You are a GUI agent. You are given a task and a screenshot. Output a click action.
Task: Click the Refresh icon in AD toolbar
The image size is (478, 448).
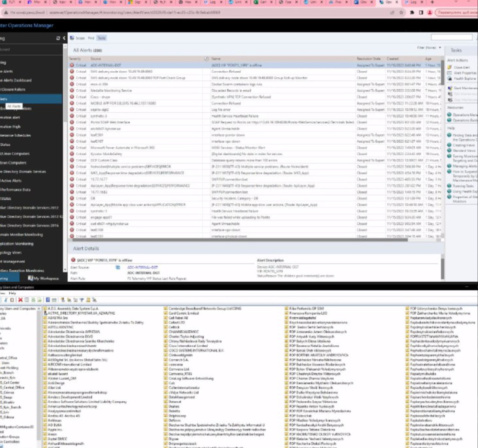point(33,300)
